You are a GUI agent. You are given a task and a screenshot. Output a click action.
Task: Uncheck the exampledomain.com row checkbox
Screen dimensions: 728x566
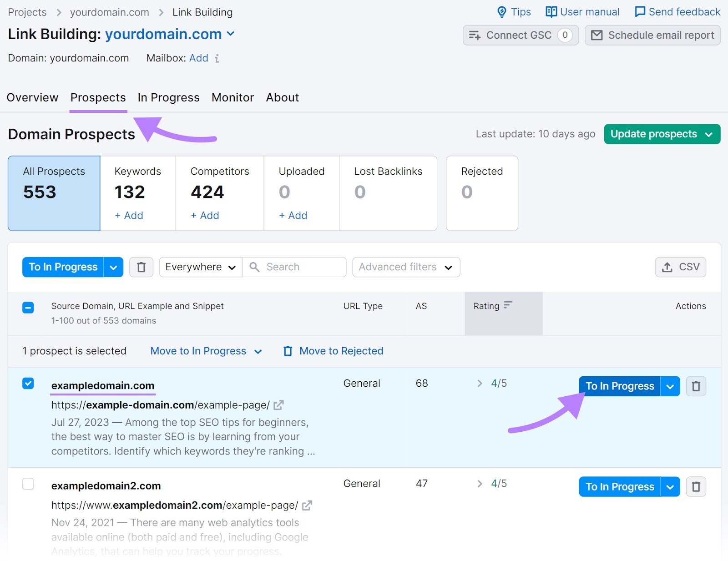(x=28, y=384)
